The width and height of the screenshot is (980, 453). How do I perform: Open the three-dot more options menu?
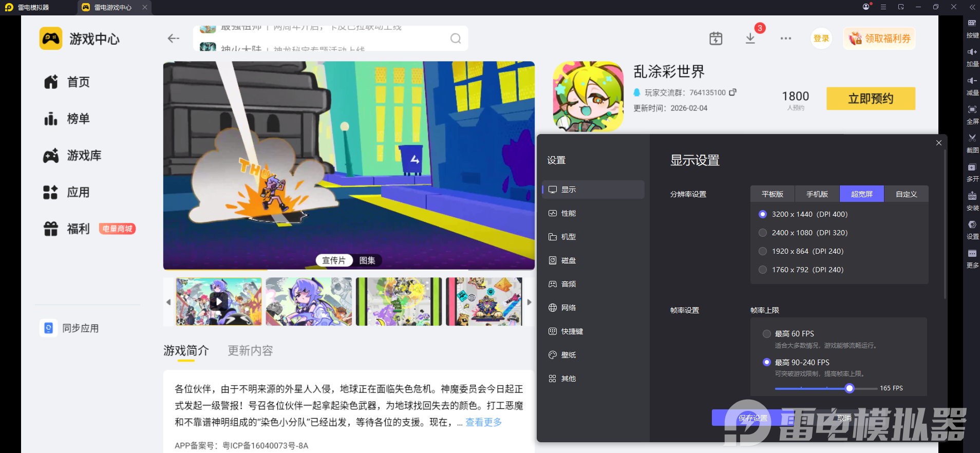coord(786,39)
